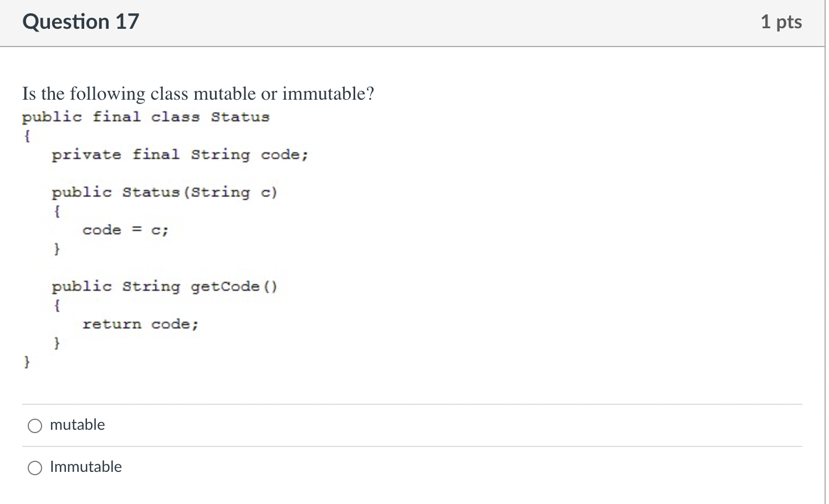Click the "getCode" method name

point(225,286)
